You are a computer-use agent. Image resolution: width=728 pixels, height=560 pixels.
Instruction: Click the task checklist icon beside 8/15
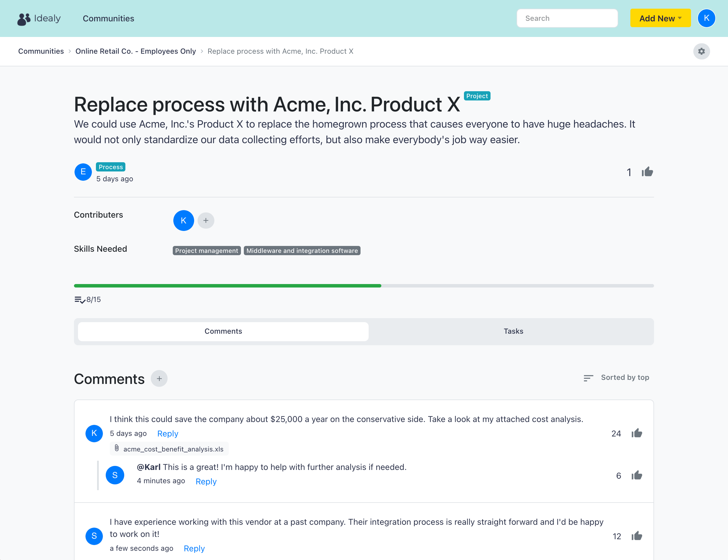(80, 300)
